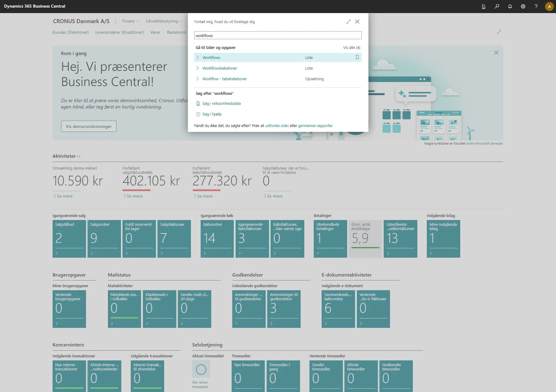This screenshot has height=392, width=556.
Task: Click Se mere under Forfaldent salgsfakturabeløb
Action: tap(133, 196)
